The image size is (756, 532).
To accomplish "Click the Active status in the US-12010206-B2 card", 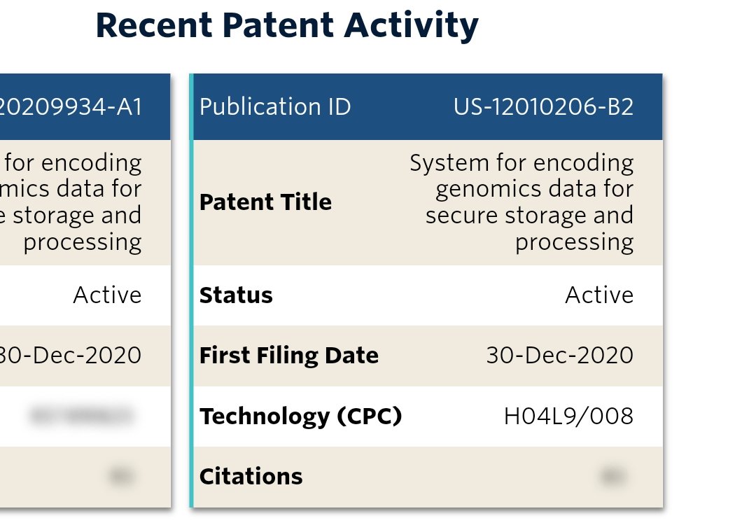I will [599, 295].
